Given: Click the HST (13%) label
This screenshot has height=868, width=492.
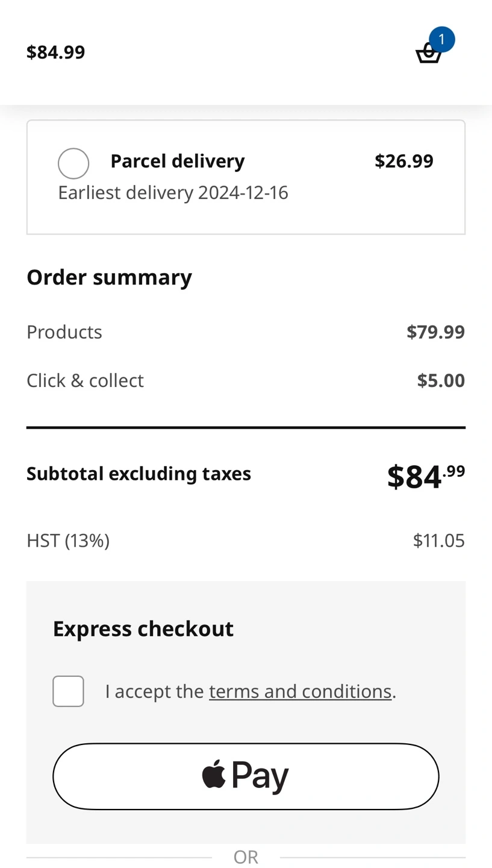Looking at the screenshot, I should coord(68,540).
